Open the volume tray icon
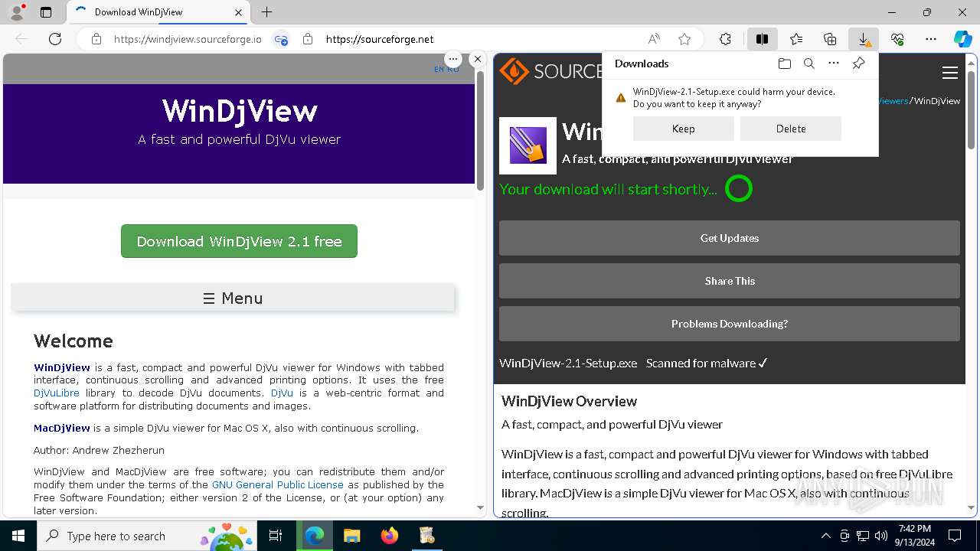This screenshot has width=980, height=551. pos(881,536)
